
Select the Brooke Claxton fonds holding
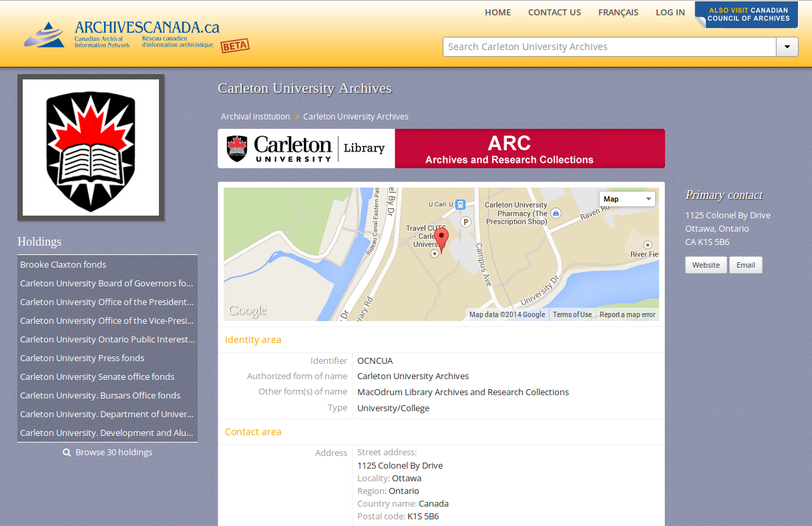(63, 264)
